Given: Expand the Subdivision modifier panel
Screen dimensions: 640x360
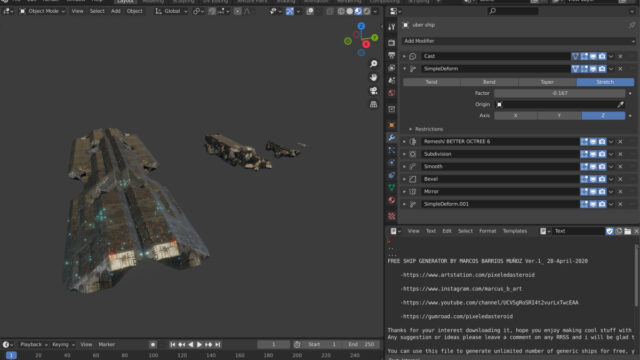Looking at the screenshot, I should 404,154.
